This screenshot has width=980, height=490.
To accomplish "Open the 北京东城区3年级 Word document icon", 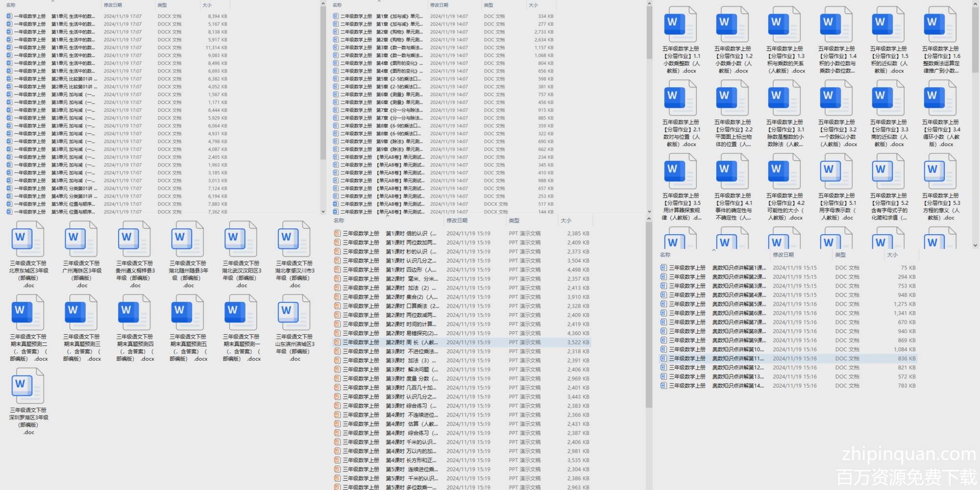I will coord(28,239).
